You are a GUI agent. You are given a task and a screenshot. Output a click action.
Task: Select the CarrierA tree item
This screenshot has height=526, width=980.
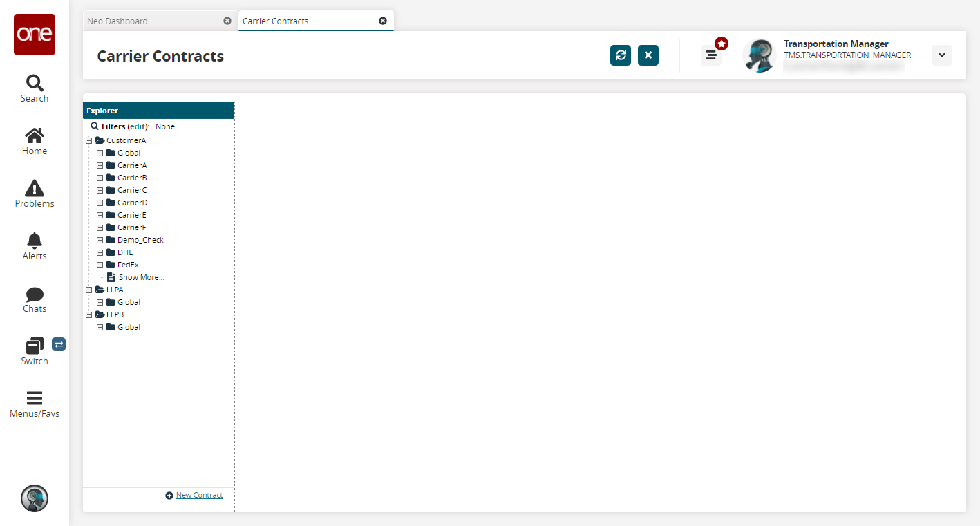point(132,165)
